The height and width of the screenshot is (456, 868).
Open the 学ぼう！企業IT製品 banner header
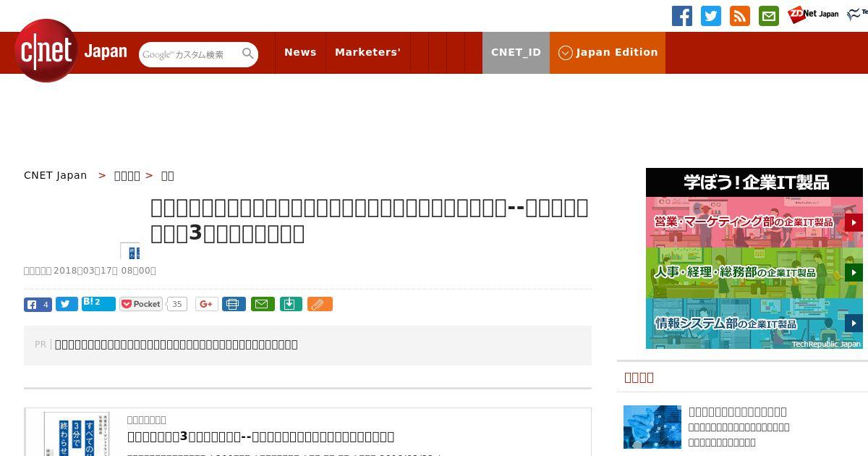pyautogui.click(x=754, y=182)
